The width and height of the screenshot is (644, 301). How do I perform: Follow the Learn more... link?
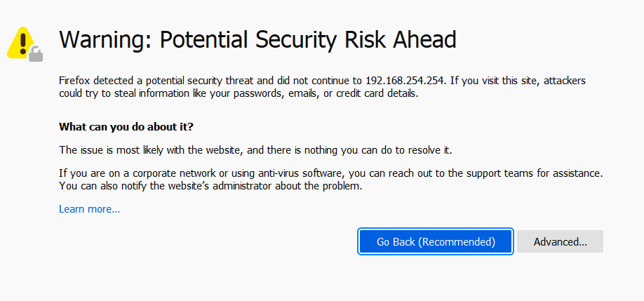89,209
